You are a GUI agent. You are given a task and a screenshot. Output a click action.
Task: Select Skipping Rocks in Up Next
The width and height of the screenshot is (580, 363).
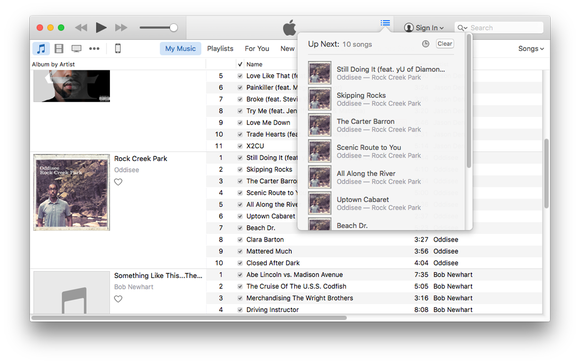pyautogui.click(x=381, y=99)
